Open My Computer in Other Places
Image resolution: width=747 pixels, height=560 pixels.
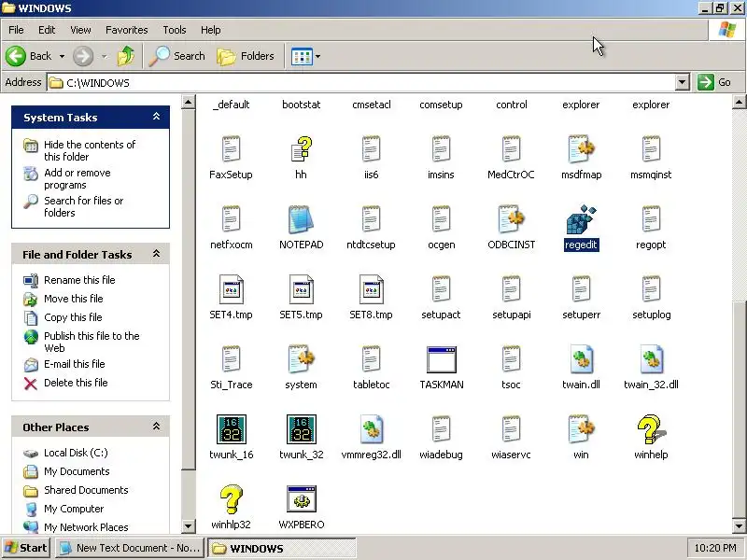coord(74,509)
